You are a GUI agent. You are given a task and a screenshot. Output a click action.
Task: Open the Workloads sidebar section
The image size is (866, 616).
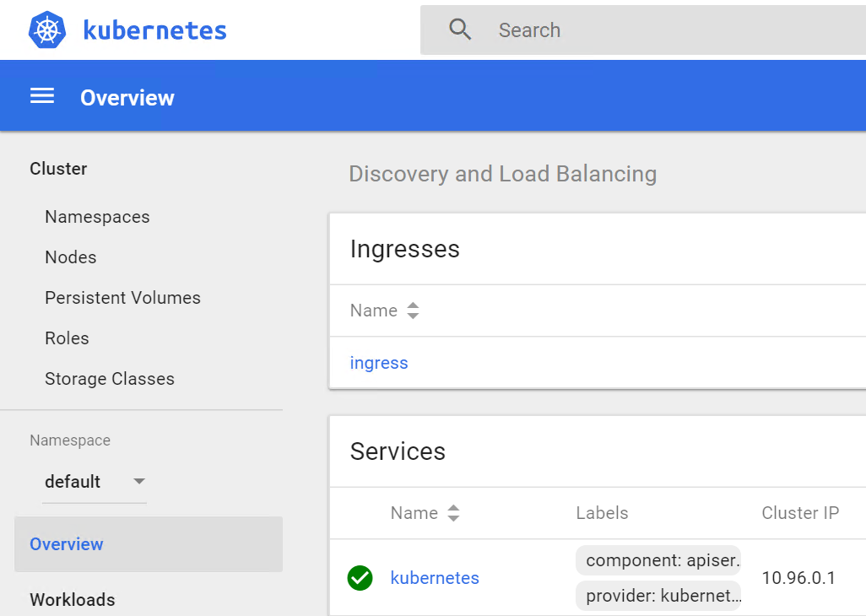click(73, 599)
